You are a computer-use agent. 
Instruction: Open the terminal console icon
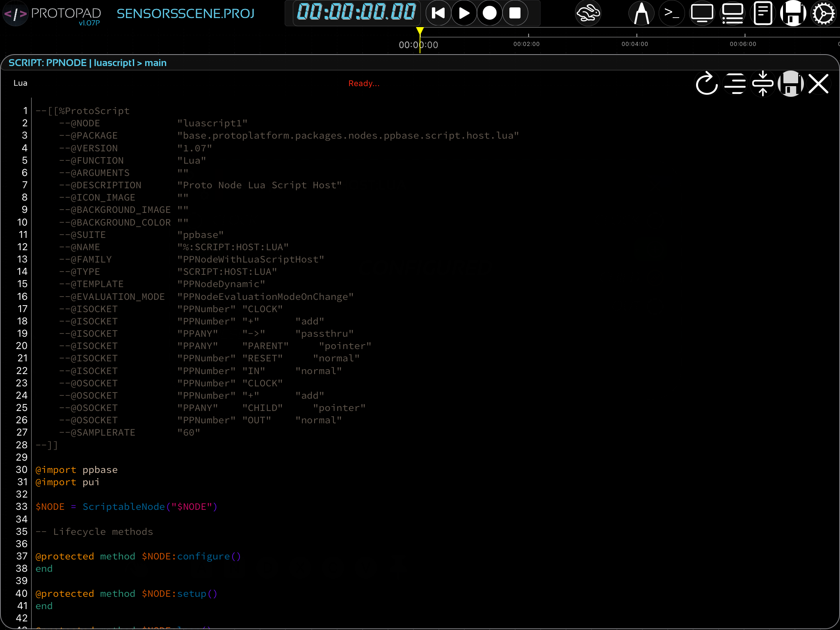[671, 14]
